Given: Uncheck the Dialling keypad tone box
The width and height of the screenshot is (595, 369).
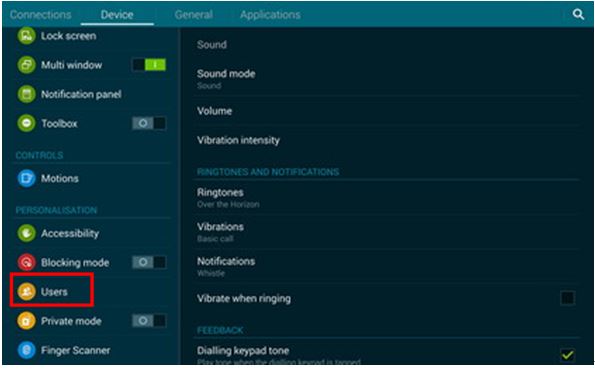Looking at the screenshot, I should click(568, 355).
